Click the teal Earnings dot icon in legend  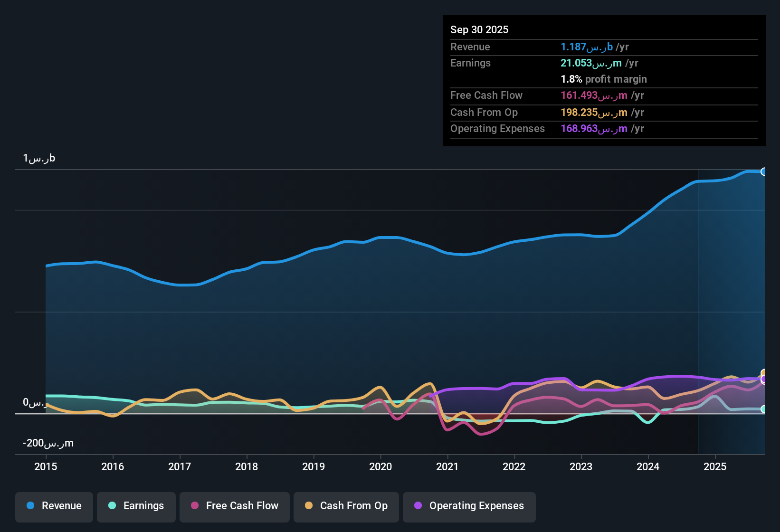tap(112, 506)
